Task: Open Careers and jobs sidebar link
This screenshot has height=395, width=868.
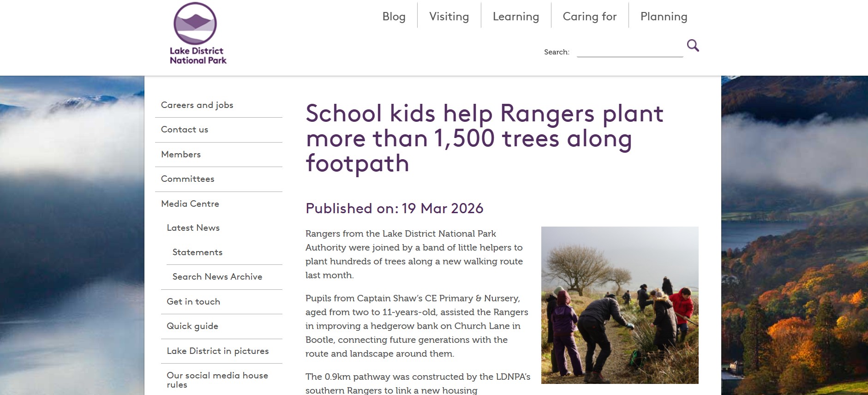Action: click(x=197, y=105)
